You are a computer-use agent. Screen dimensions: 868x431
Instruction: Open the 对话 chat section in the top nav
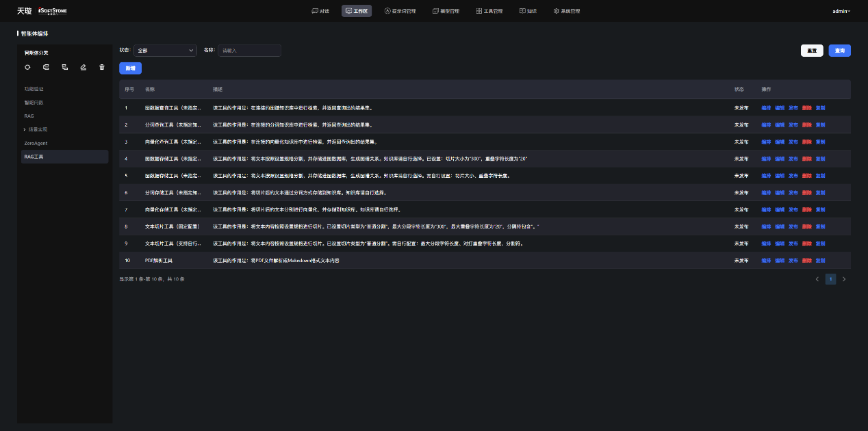320,11
